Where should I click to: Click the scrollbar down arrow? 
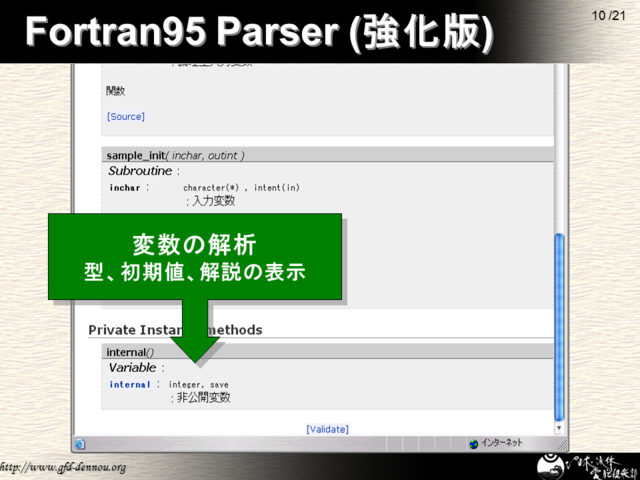559,428
